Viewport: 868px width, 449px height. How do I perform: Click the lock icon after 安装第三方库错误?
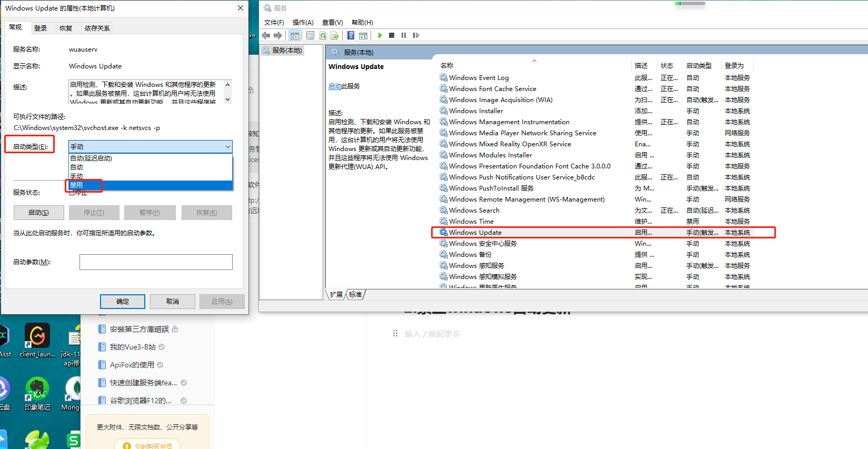[x=175, y=329]
